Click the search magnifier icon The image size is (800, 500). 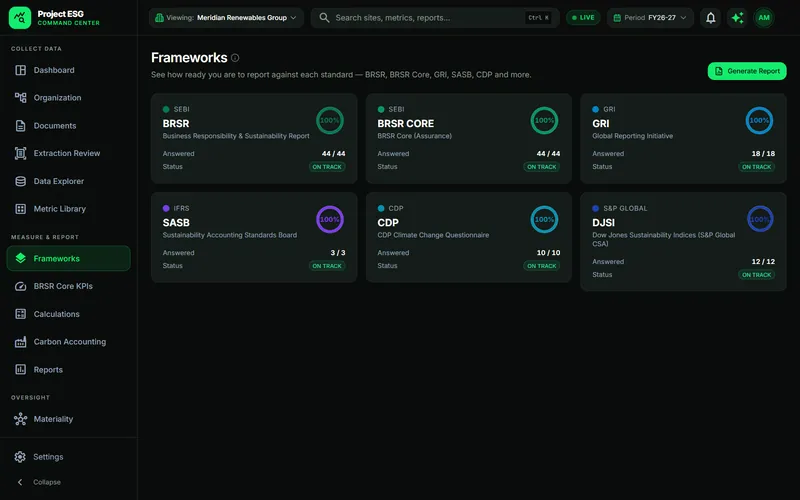click(324, 18)
